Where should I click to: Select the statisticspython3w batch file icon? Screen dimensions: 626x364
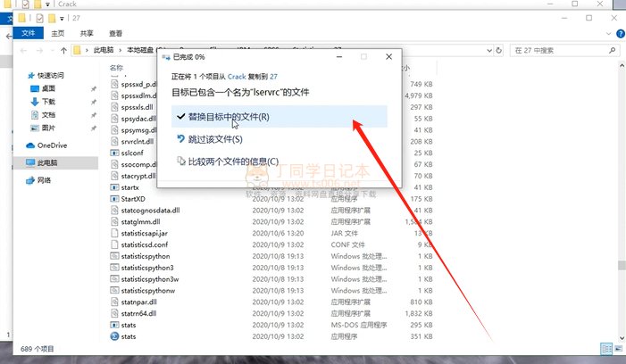pos(114,279)
